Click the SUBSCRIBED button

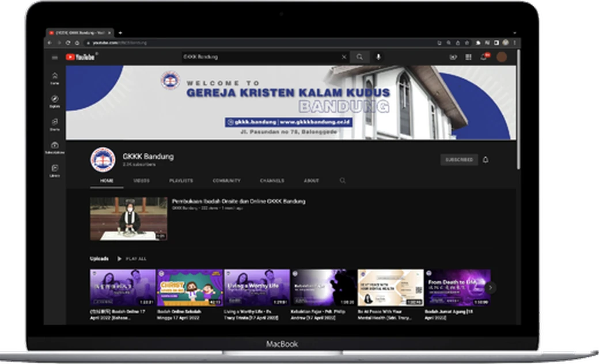click(x=459, y=160)
